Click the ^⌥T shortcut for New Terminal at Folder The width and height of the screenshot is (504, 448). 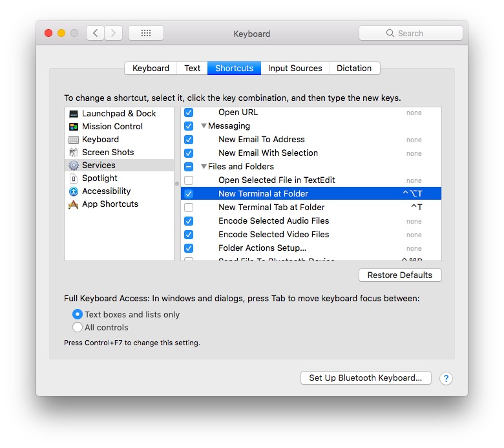coord(412,193)
